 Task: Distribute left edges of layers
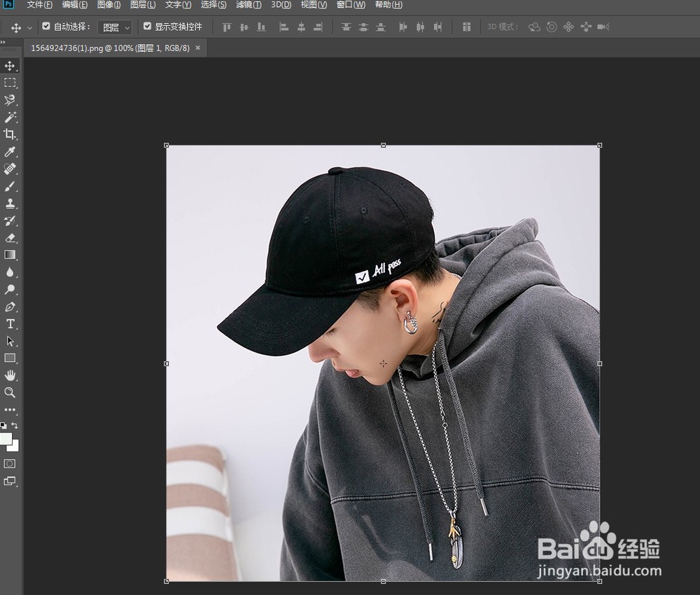pos(403,27)
